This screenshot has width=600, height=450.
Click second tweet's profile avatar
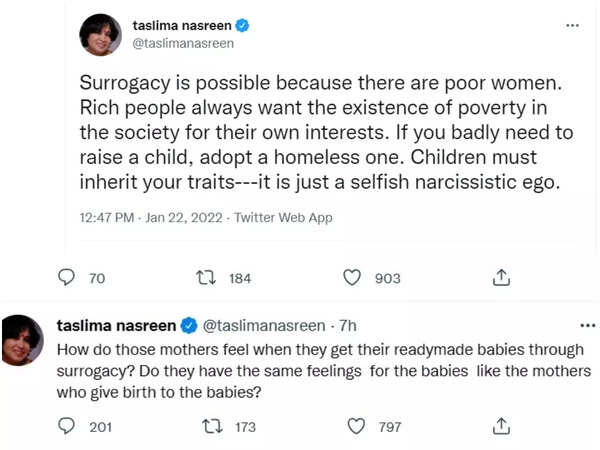click(23, 339)
